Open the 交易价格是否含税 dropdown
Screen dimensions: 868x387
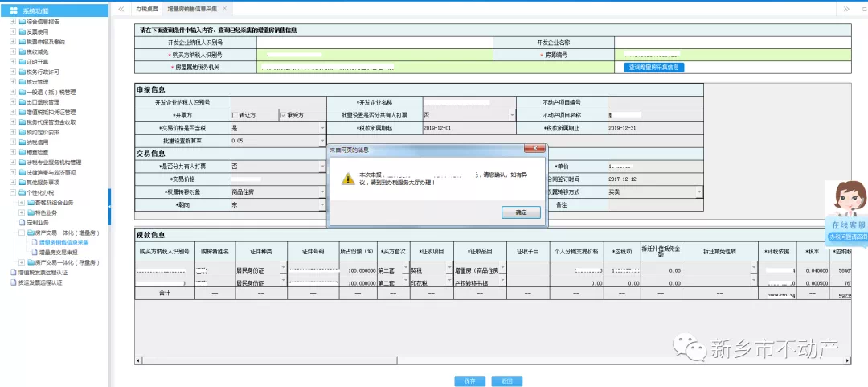click(322, 128)
